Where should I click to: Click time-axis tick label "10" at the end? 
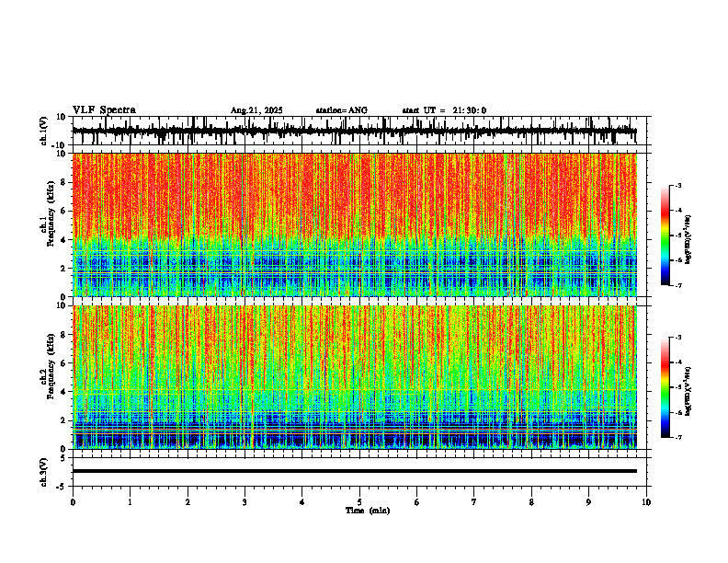646,502
